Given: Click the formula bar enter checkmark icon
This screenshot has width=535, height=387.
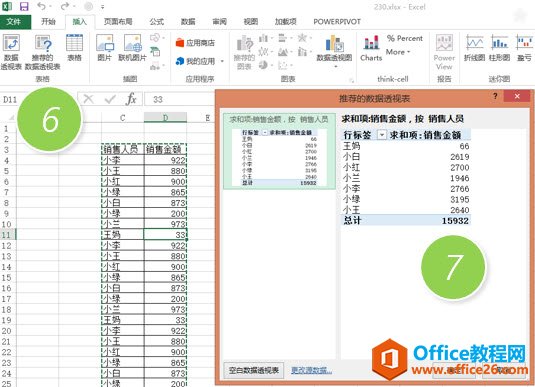Looking at the screenshot, I should 110,99.
